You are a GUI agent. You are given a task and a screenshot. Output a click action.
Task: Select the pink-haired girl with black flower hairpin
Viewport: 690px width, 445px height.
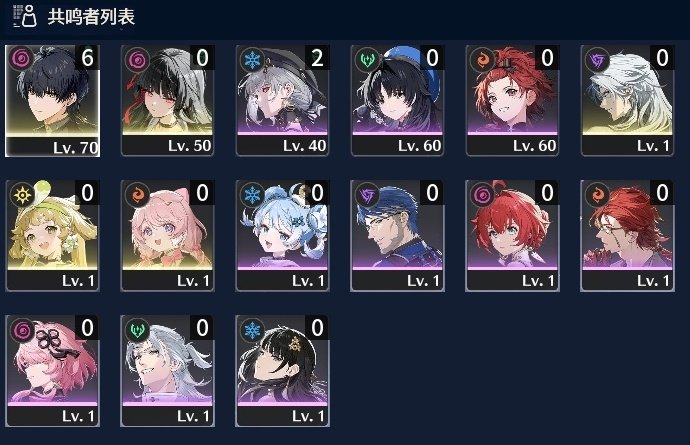click(52, 371)
